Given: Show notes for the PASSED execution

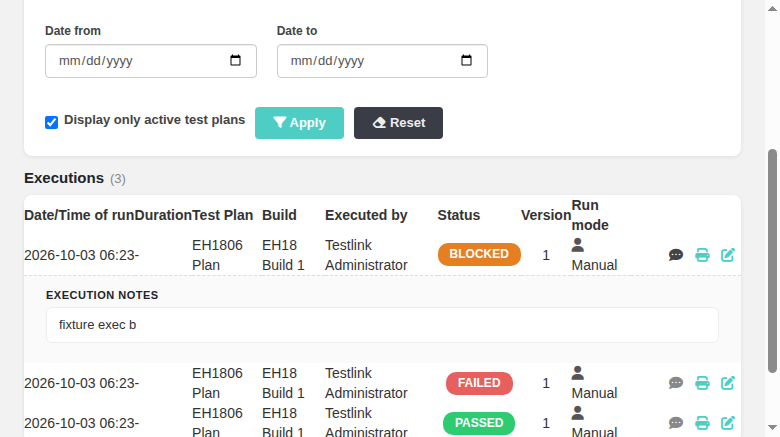Looking at the screenshot, I should point(676,423).
